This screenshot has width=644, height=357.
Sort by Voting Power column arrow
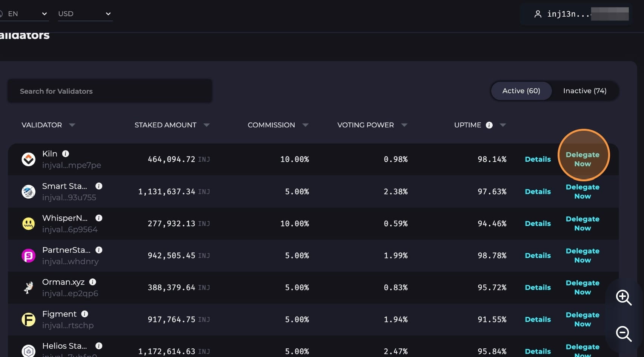(x=404, y=125)
